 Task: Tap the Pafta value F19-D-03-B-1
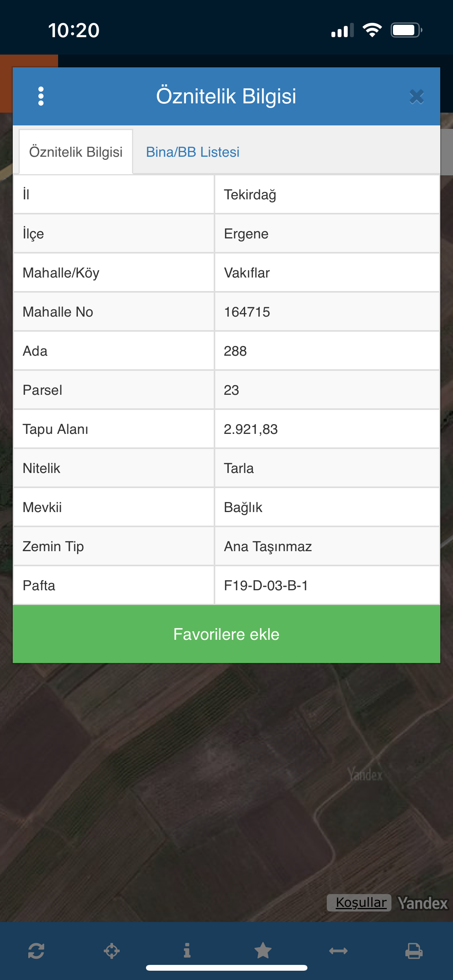tap(266, 586)
